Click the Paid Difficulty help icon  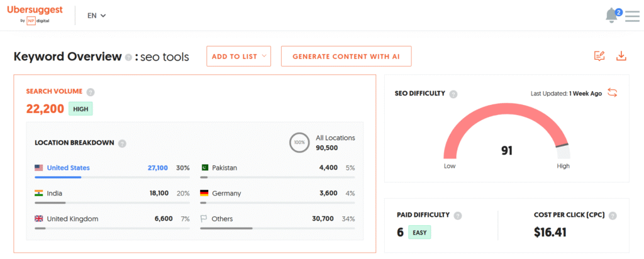(458, 216)
